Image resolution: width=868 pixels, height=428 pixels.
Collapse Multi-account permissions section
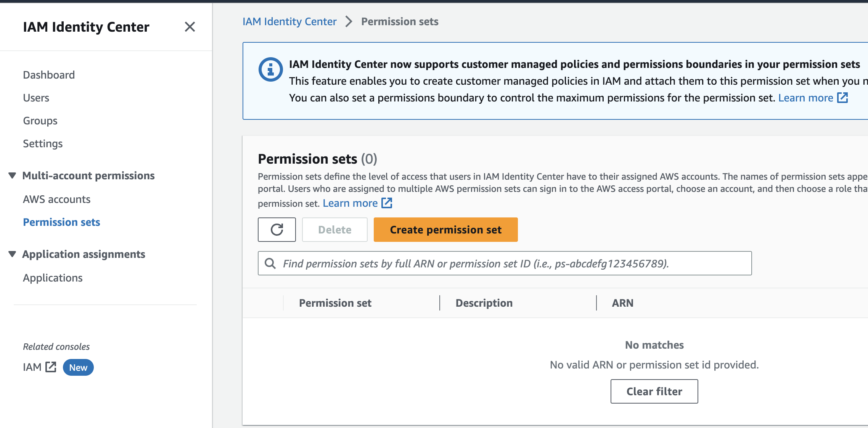[12, 175]
